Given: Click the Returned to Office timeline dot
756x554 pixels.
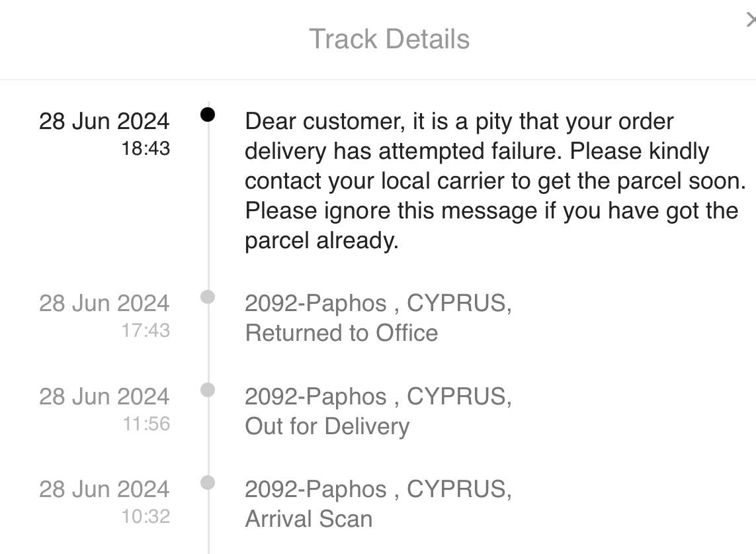Looking at the screenshot, I should [208, 297].
